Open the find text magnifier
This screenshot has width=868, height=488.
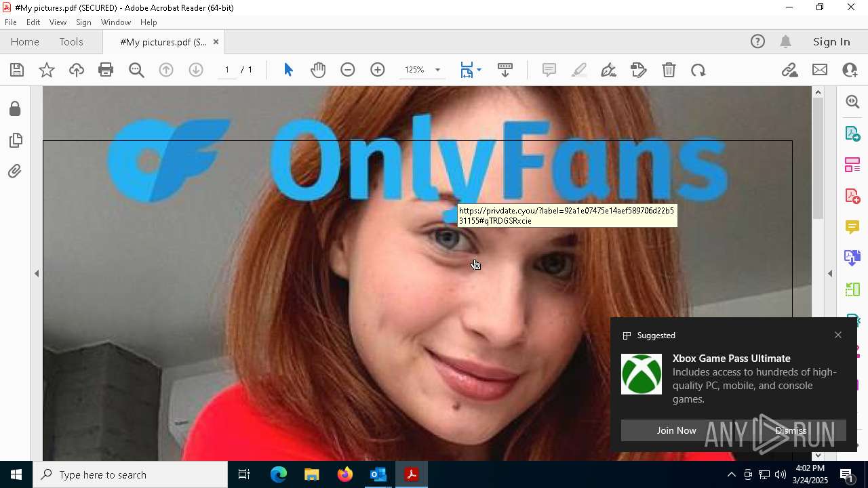136,70
